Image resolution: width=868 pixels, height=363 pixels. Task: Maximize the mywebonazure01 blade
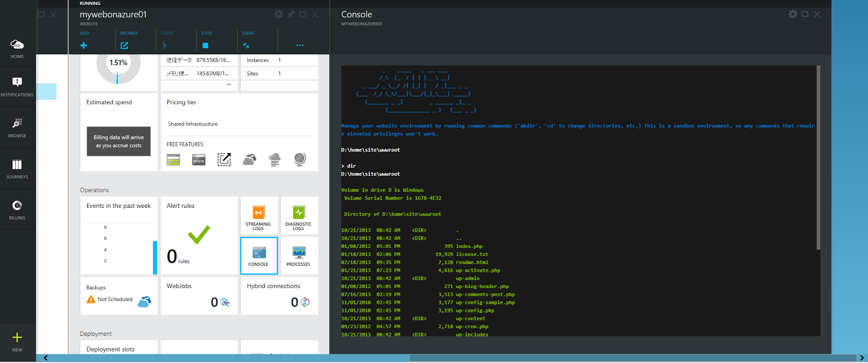coord(303,14)
